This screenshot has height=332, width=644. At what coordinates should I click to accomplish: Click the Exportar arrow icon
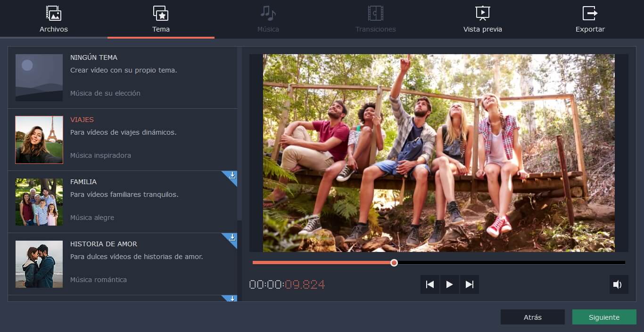pos(590,13)
